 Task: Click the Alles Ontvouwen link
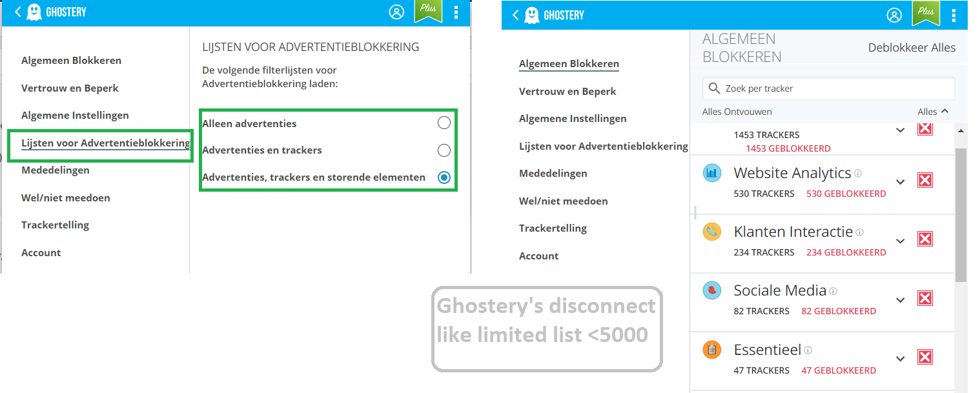pyautogui.click(x=737, y=112)
